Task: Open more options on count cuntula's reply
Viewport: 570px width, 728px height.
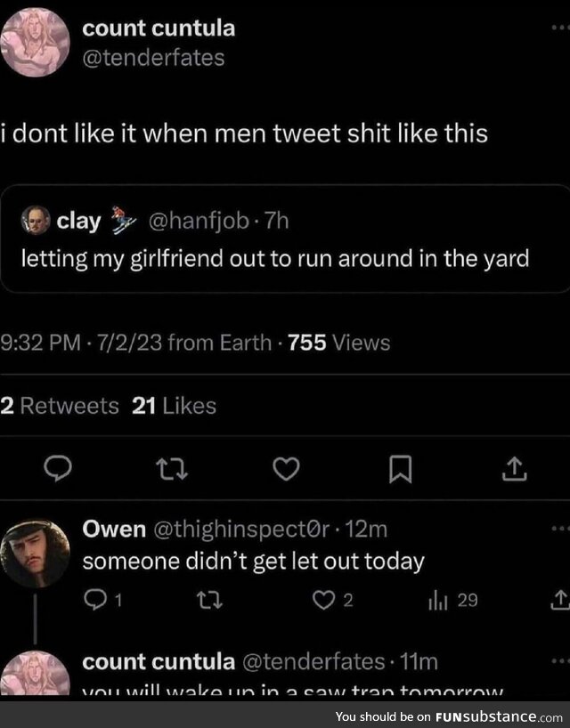Action: pos(559,663)
